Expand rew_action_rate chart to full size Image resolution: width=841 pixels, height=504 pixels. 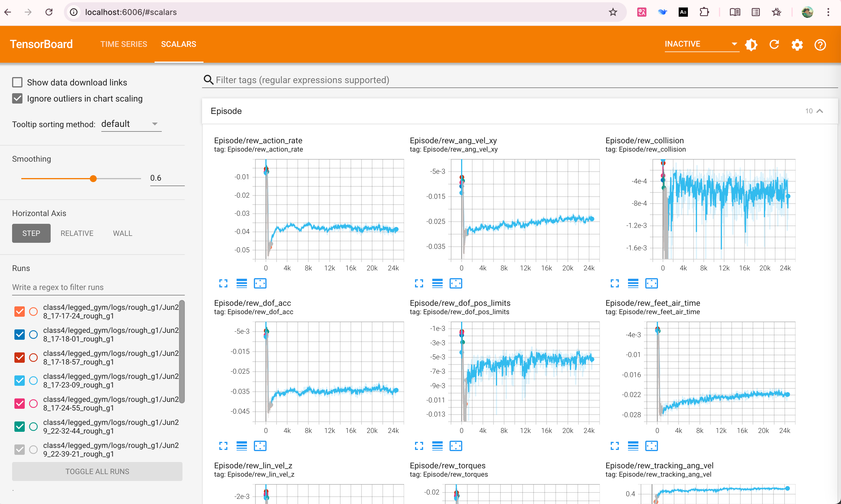click(223, 283)
